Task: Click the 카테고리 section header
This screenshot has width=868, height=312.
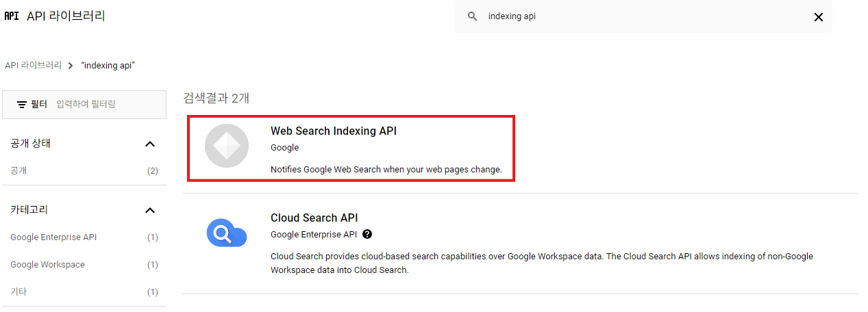Action: tap(29, 210)
